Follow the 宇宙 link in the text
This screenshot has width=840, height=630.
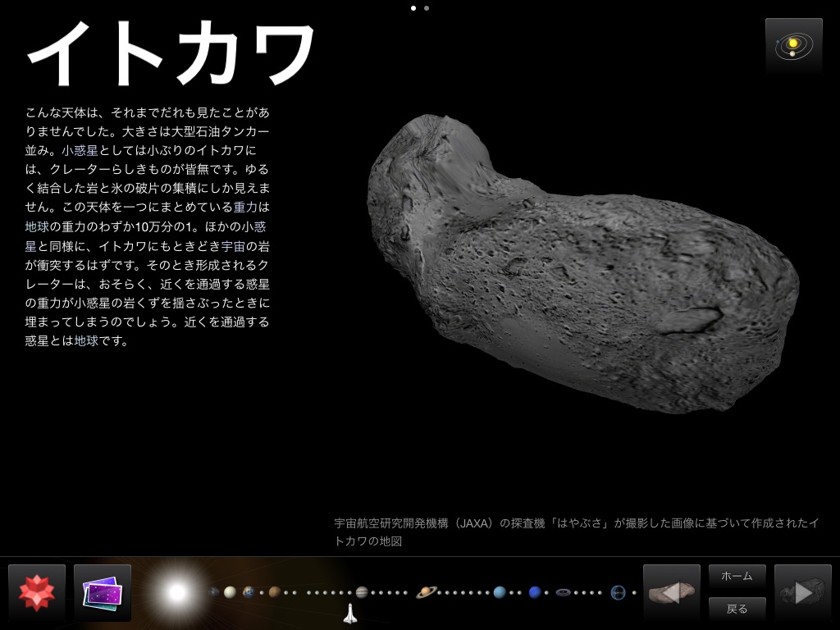tap(233, 245)
